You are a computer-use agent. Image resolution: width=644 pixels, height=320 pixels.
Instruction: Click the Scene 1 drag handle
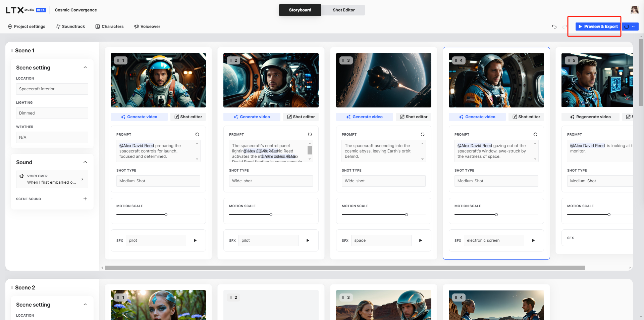point(11,50)
